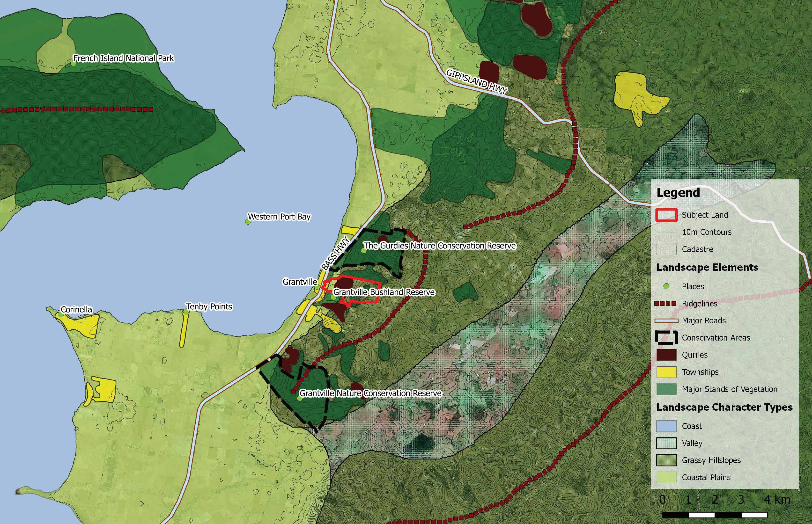Click the Legend title text
Viewport: 812px width, 524px height.
678,193
